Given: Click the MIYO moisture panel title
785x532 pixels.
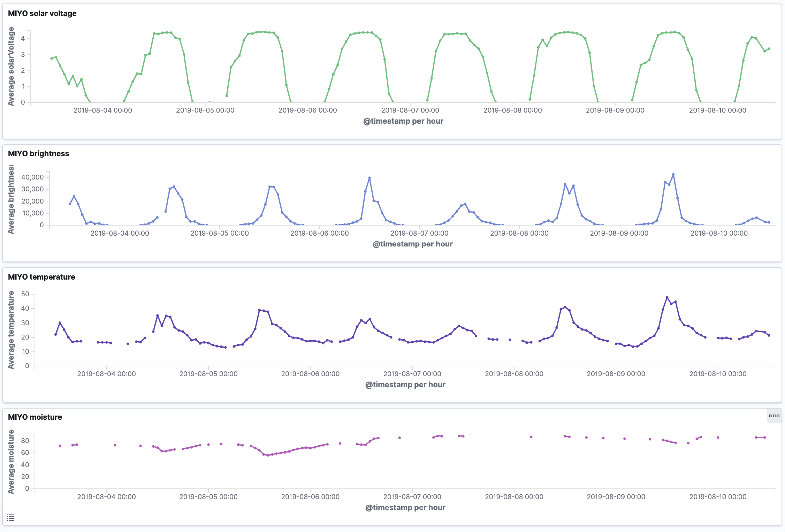Looking at the screenshot, I should pos(35,417).
